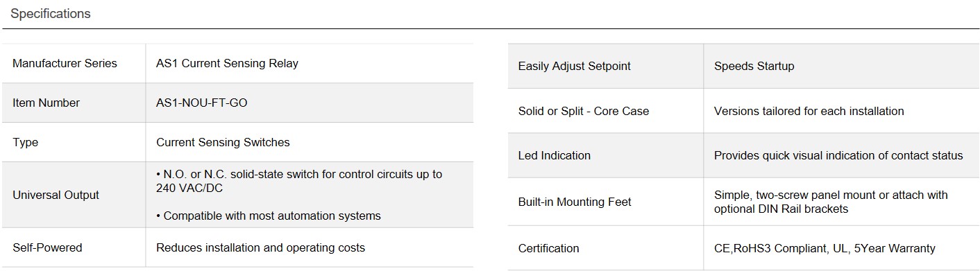
Task: Click the Speeds Startup value
Action: coord(754,66)
